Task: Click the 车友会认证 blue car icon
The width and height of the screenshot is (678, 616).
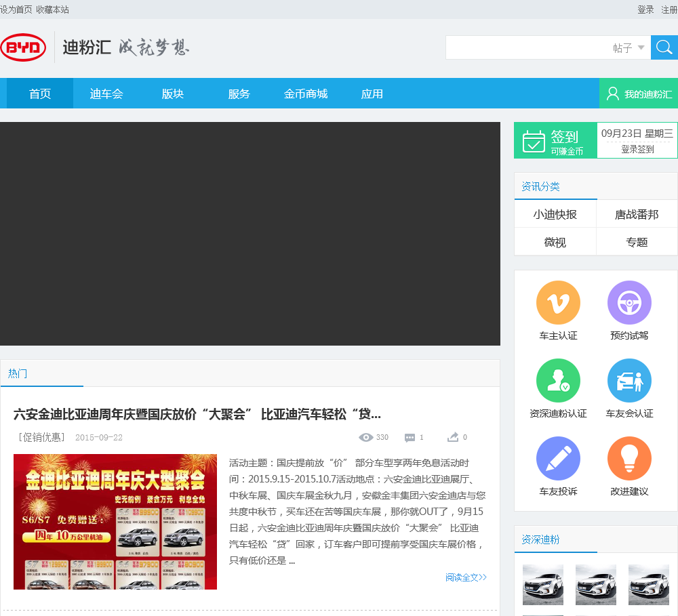Action: click(629, 380)
